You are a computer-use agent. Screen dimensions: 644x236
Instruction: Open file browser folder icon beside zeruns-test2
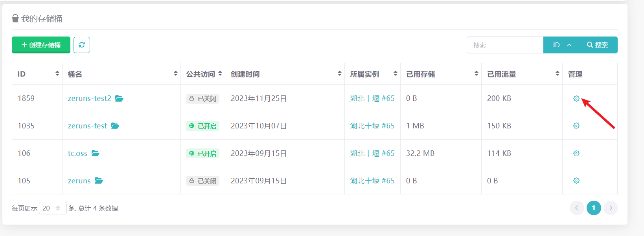119,98
